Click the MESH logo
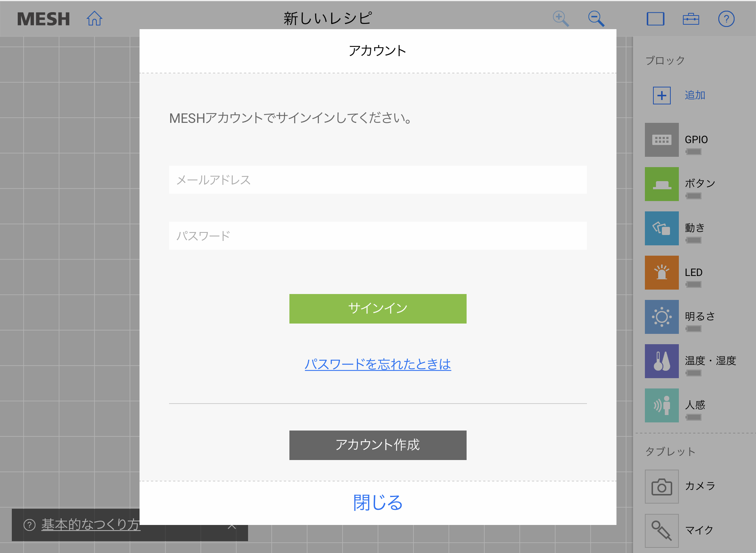The image size is (756, 553). (44, 19)
